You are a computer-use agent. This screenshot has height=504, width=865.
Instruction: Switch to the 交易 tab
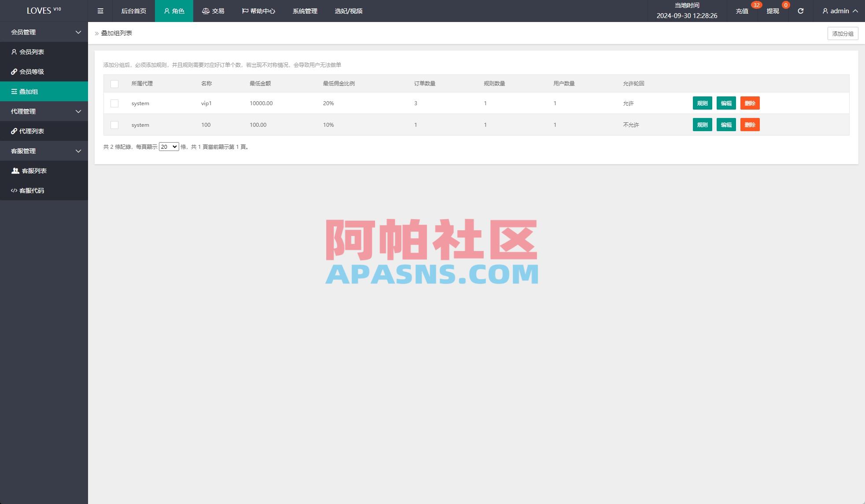pos(213,11)
